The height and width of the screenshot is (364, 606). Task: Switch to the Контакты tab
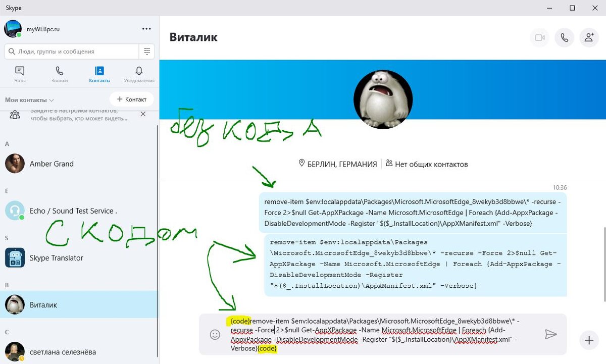pyautogui.click(x=99, y=75)
